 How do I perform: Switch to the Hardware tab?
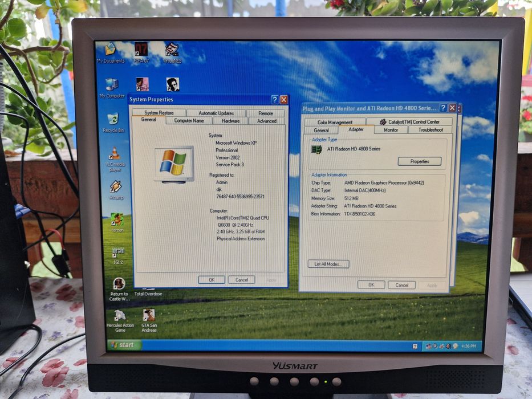(x=231, y=121)
